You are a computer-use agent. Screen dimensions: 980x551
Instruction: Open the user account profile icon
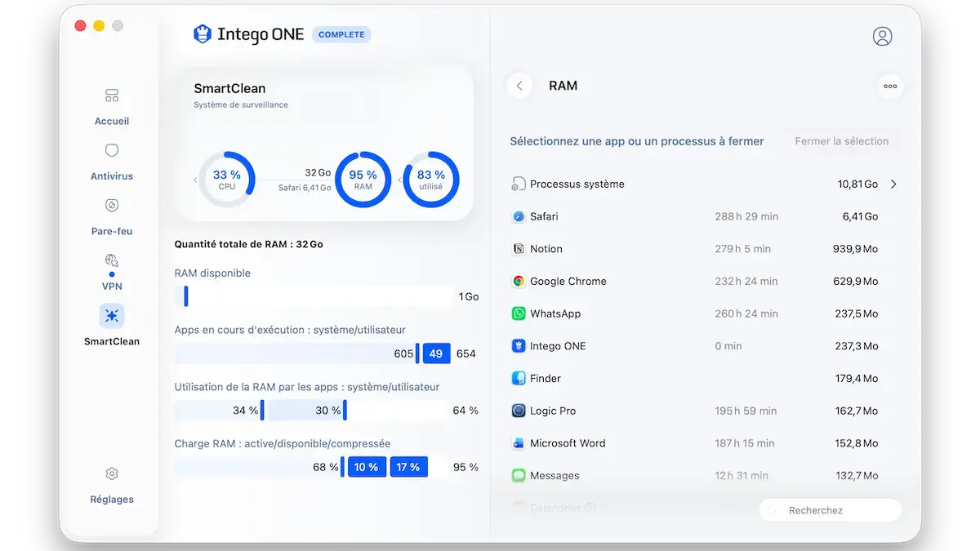tap(882, 36)
